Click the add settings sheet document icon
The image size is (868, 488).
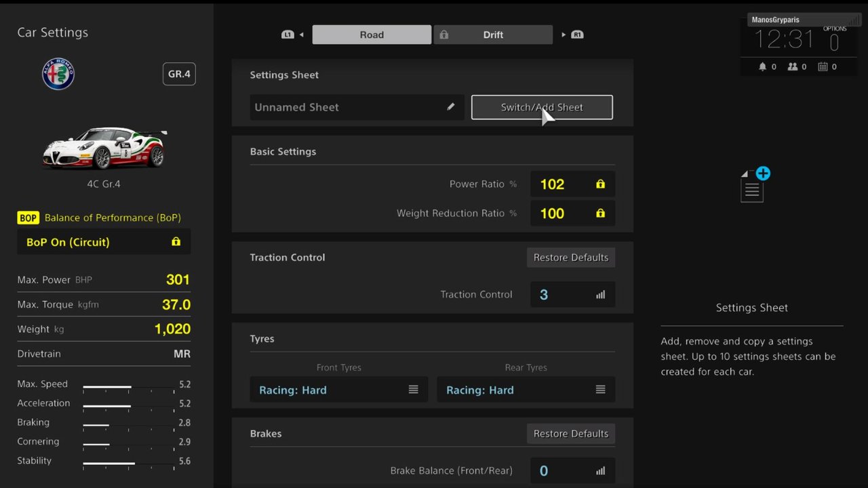(x=754, y=185)
